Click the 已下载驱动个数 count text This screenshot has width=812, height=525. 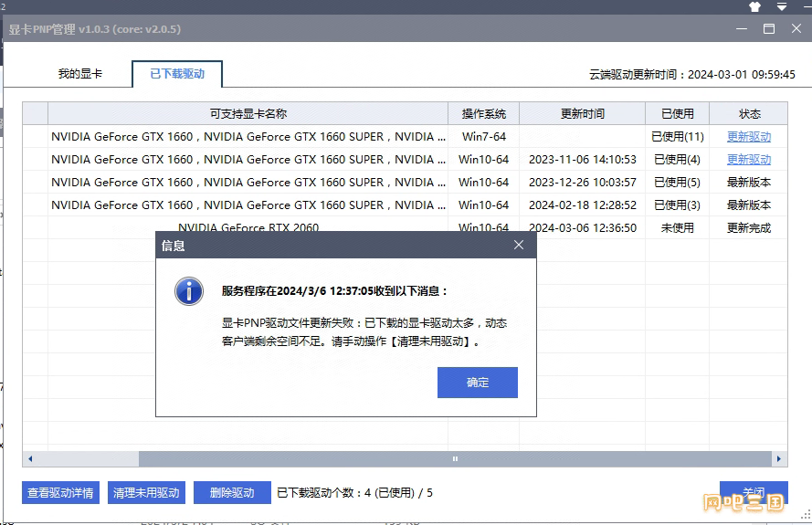coord(354,493)
